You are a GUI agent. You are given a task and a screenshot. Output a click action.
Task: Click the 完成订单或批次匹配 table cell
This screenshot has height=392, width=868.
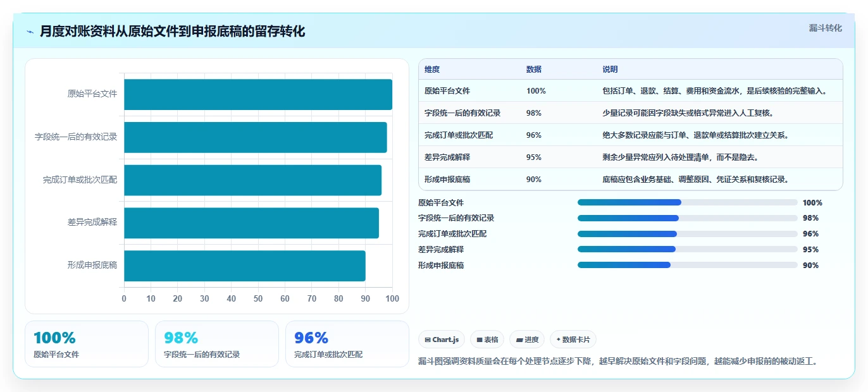[459, 135]
